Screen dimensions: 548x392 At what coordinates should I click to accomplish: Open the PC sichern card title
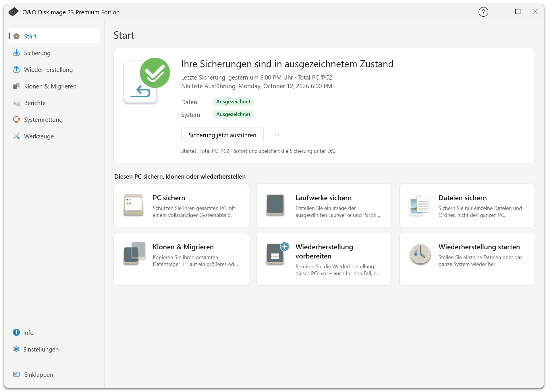[169, 198]
